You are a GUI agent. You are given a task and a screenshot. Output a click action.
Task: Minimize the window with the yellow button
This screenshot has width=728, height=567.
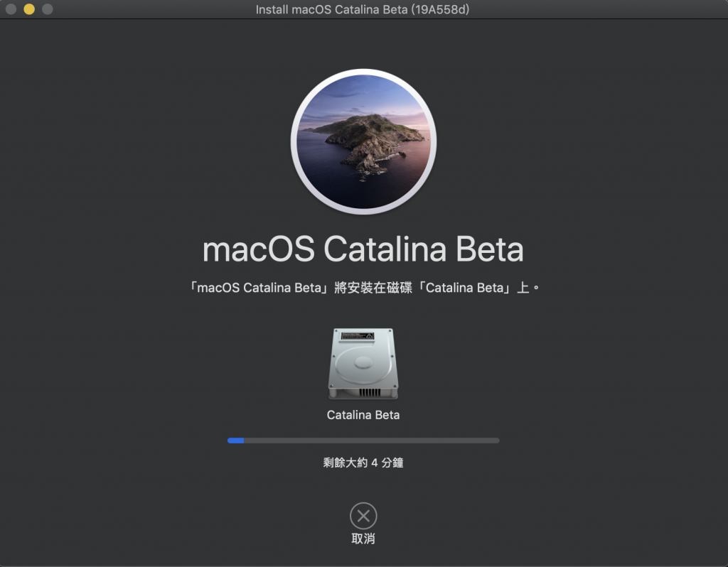28,9
